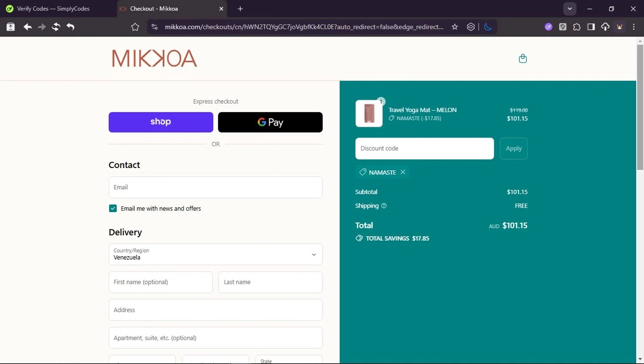Viewport: 644px width, 364px height.
Task: Click the "FREE" shipping value
Action: point(521,206)
